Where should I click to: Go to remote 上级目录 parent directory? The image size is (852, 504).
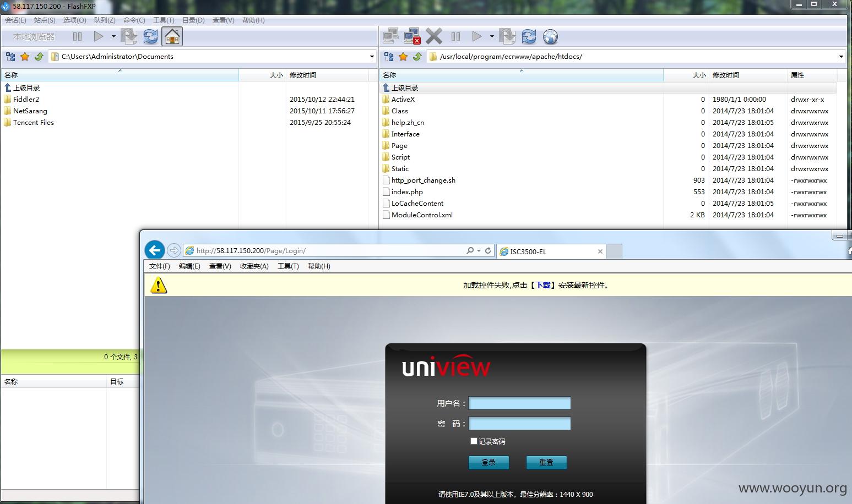(x=405, y=87)
